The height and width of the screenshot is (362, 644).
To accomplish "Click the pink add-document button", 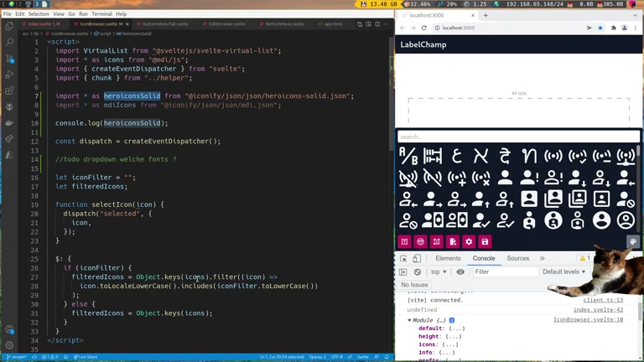I will click(x=453, y=241).
